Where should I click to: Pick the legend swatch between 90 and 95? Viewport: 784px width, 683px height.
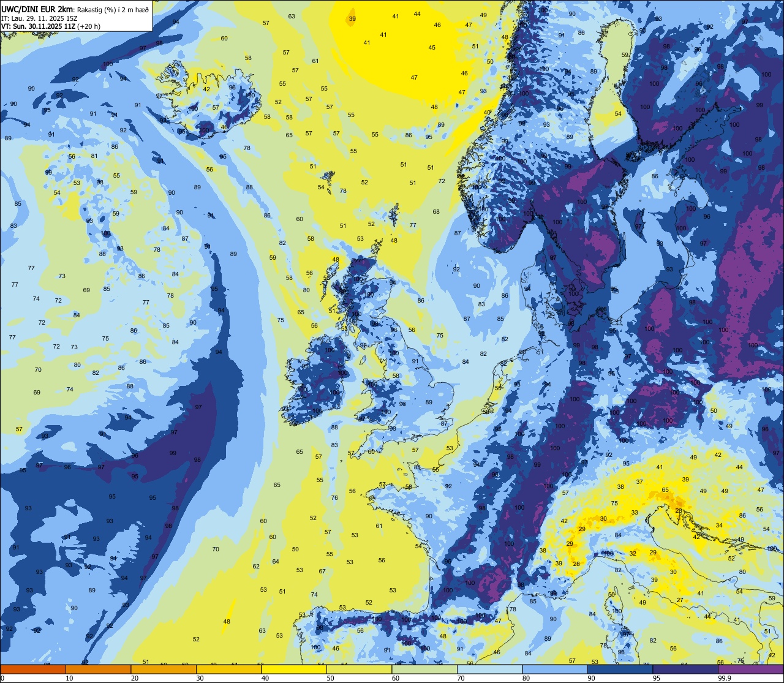click(620, 669)
